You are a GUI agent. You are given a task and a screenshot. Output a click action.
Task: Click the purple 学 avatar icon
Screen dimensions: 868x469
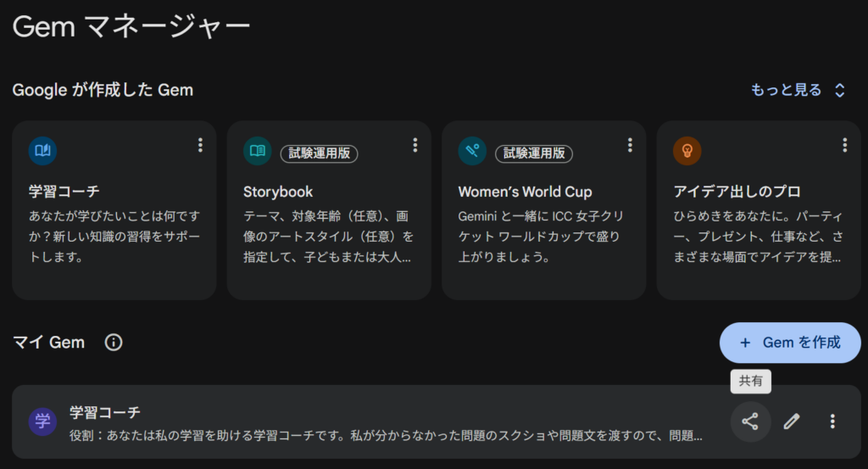pyautogui.click(x=42, y=422)
